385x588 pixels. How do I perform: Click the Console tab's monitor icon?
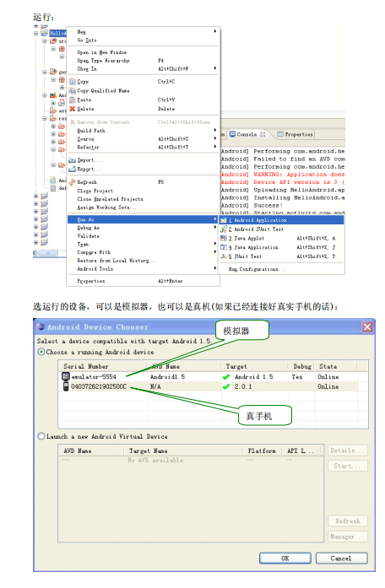233,134
